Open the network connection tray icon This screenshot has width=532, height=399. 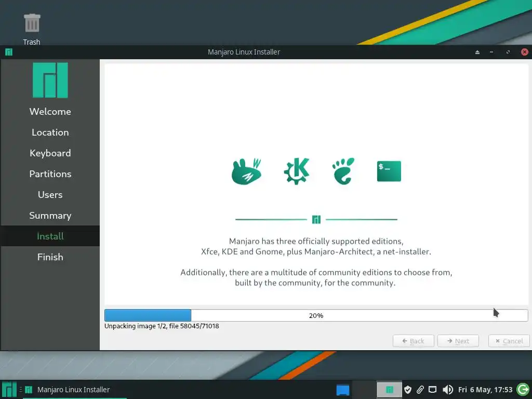432,390
